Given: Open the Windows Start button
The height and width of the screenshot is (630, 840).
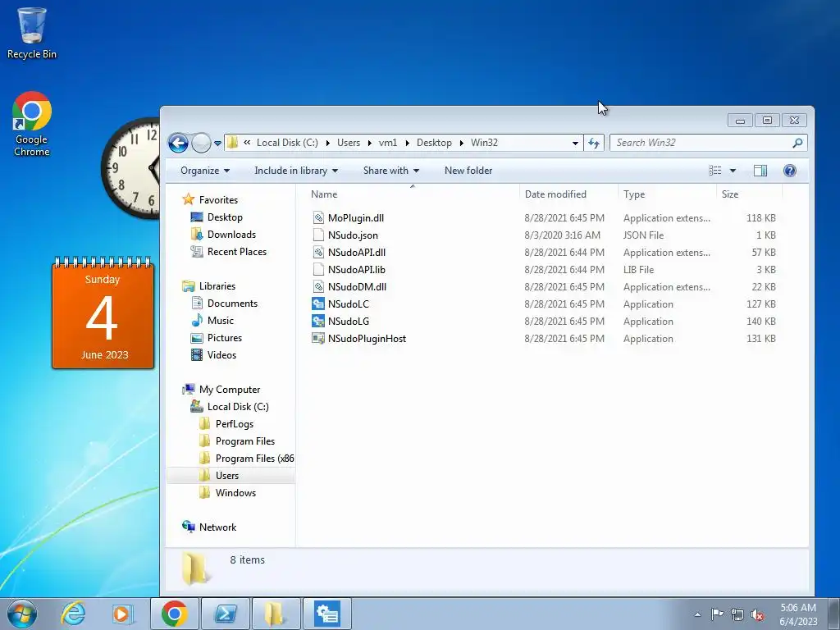Looking at the screenshot, I should (x=22, y=614).
